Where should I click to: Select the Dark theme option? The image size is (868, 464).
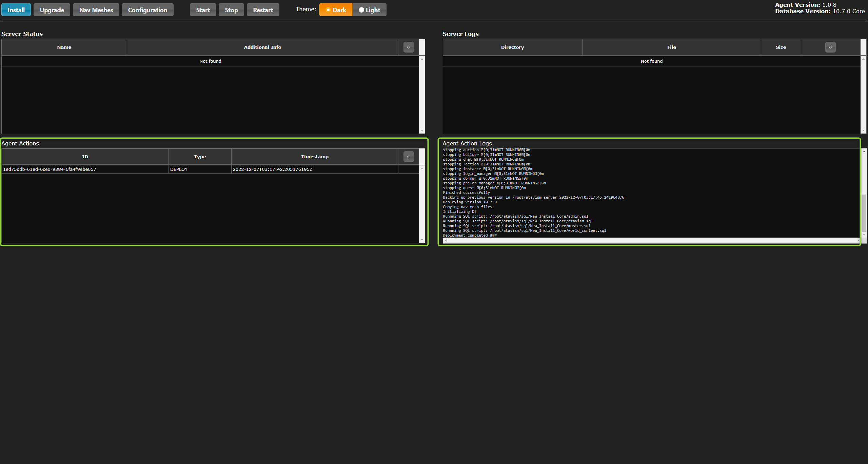coord(336,10)
